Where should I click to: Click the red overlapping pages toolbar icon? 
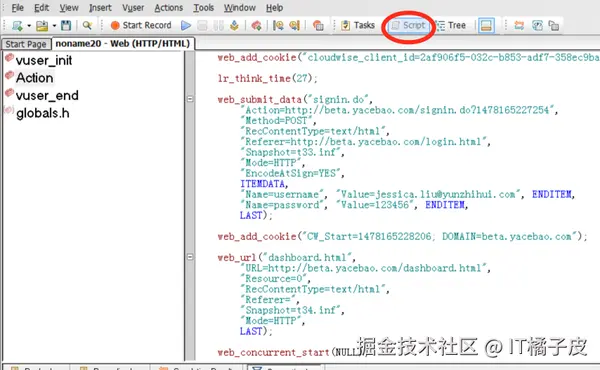(x=318, y=26)
